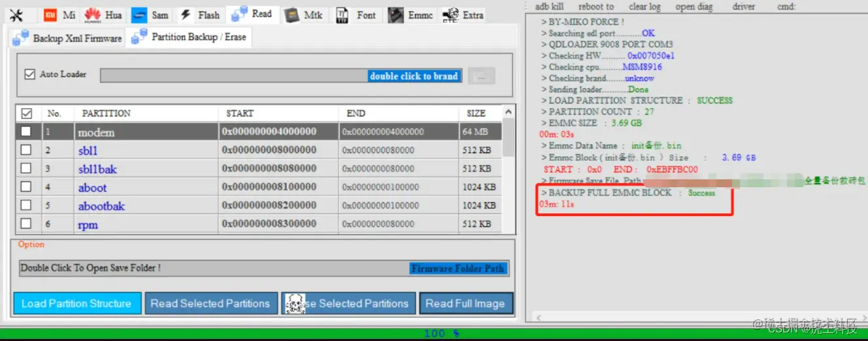Switch to the Hua Huawei tab

103,15
